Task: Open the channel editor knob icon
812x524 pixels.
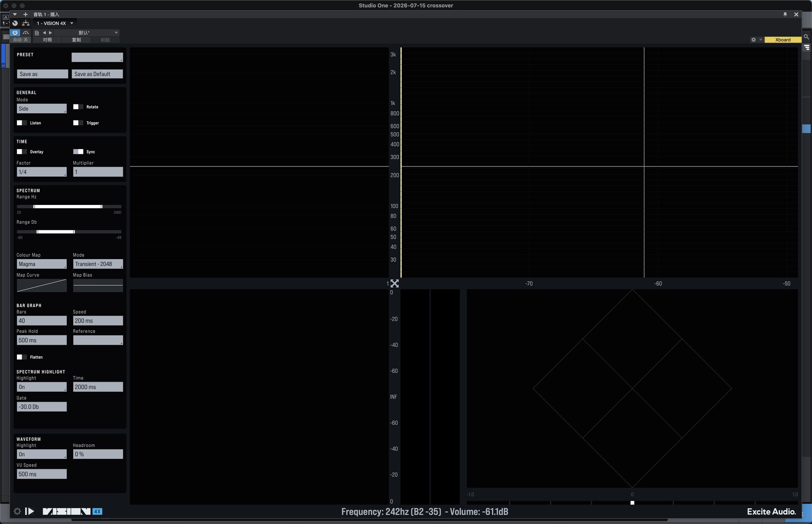Action: (15, 23)
